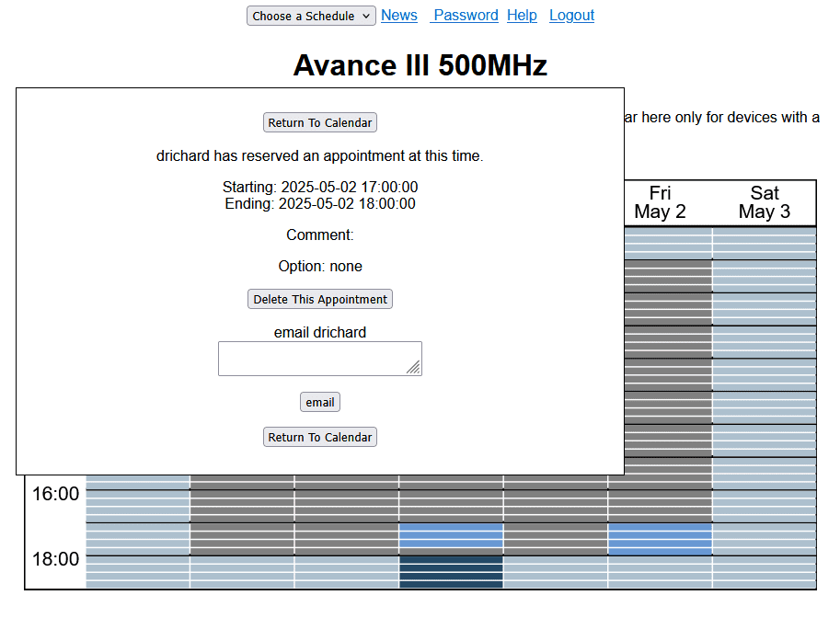Open the Password page
This screenshot has height=618, width=840.
pos(465,15)
